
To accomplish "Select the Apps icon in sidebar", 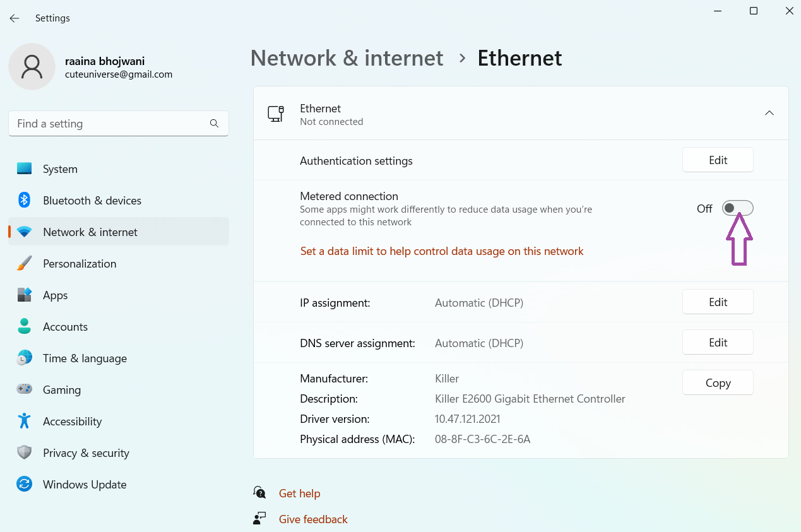I will (24, 295).
